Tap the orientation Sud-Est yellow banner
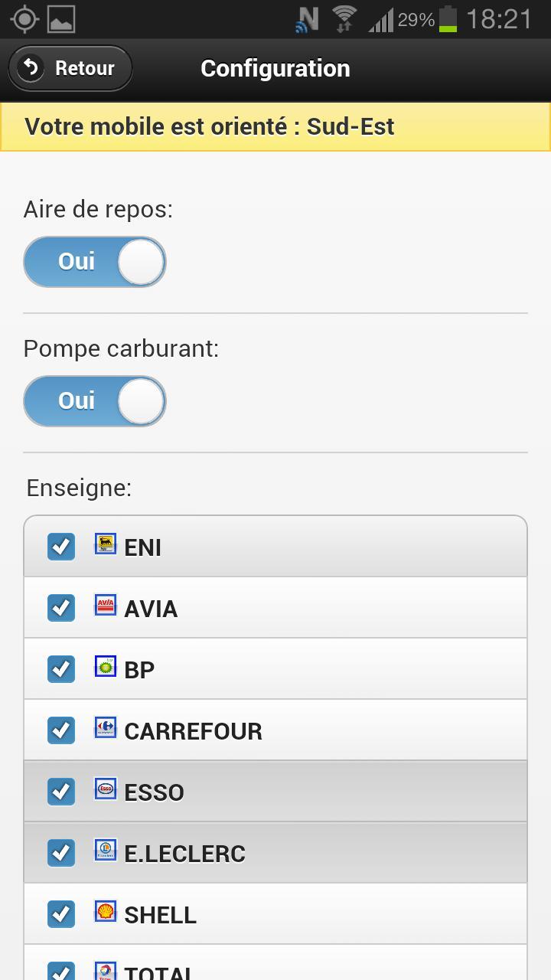Viewport: 551px width, 980px height. coord(275,127)
